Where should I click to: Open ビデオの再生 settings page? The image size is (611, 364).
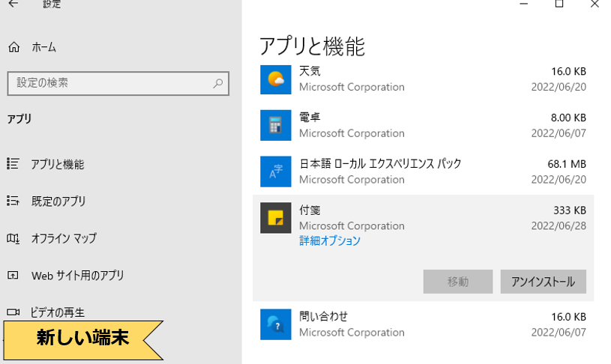click(x=57, y=312)
